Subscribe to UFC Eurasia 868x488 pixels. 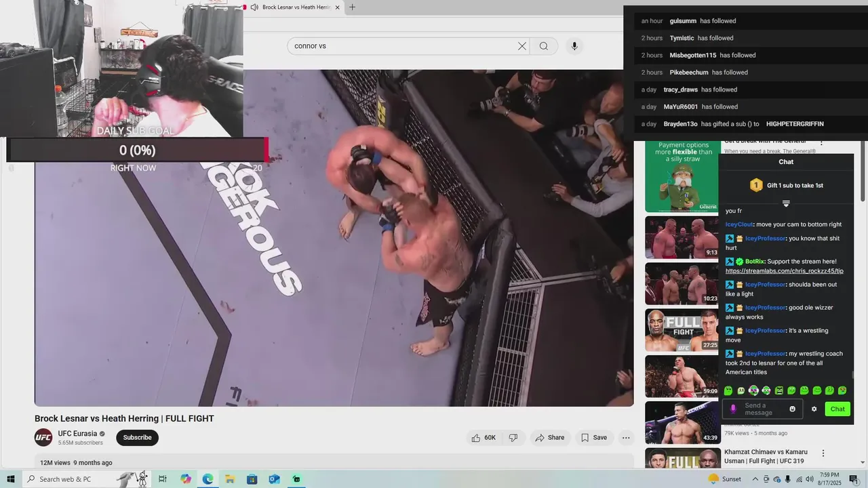click(137, 438)
